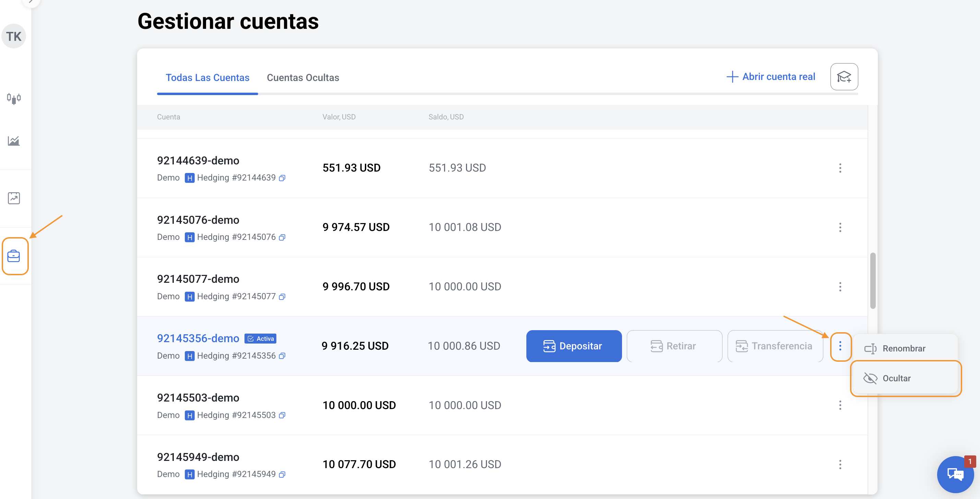980x499 pixels.
Task: Select the briefcase accounts icon in sidebar
Action: pos(14,256)
